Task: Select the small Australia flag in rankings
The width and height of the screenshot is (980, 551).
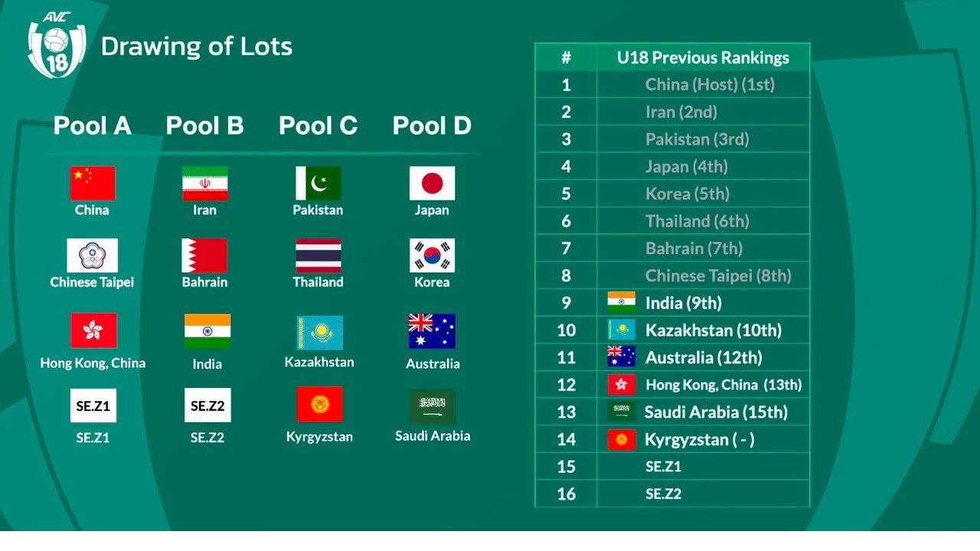Action: coord(622,357)
